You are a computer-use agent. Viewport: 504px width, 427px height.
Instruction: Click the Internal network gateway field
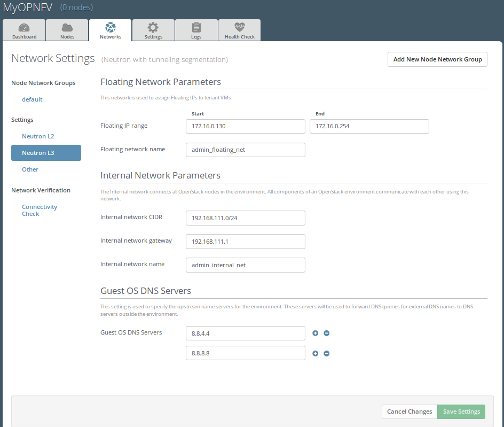coord(245,242)
